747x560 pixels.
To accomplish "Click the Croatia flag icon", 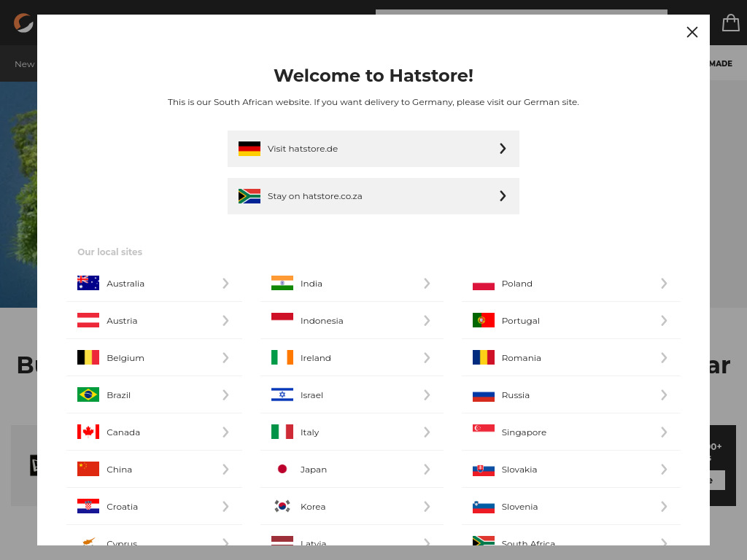I will pyautogui.click(x=88, y=506).
